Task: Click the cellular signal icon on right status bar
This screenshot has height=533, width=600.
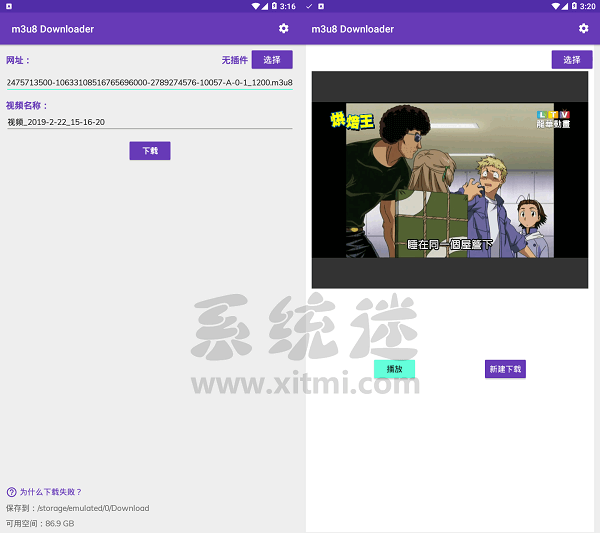Action: click(x=565, y=6)
